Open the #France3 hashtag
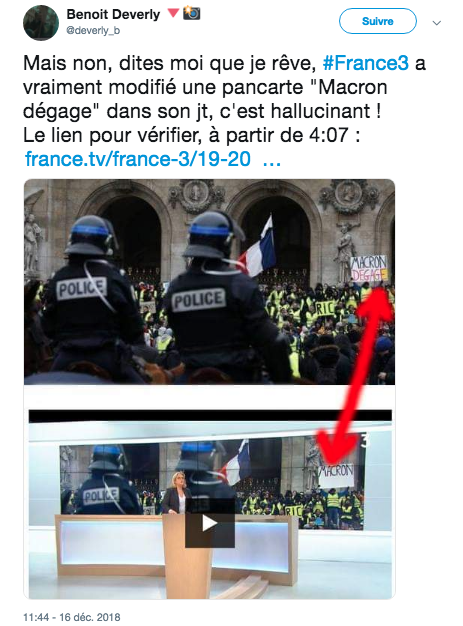This screenshot has height=626, width=463. pyautogui.click(x=366, y=63)
